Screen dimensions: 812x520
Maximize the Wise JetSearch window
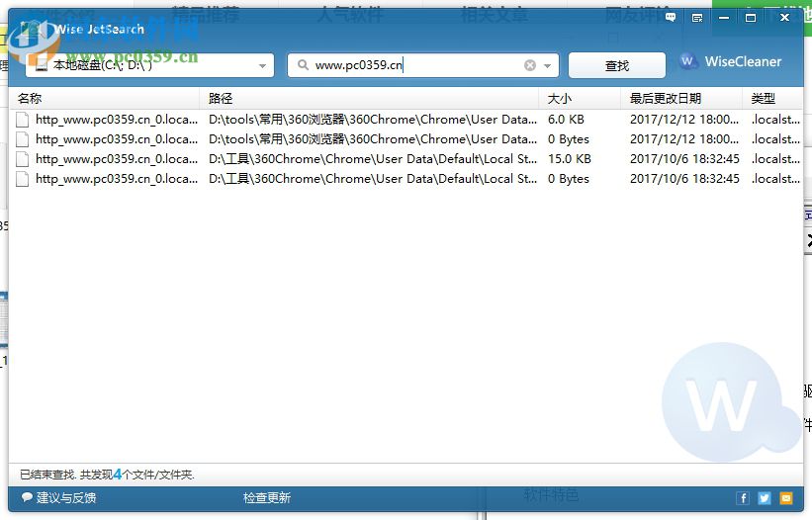point(751,18)
